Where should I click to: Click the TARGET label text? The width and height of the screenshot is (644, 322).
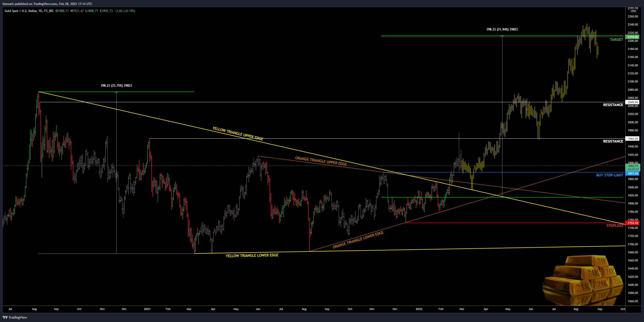click(616, 40)
